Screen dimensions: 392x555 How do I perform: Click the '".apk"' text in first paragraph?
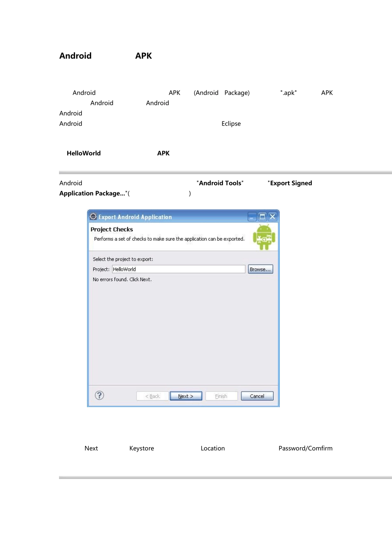[x=288, y=93]
